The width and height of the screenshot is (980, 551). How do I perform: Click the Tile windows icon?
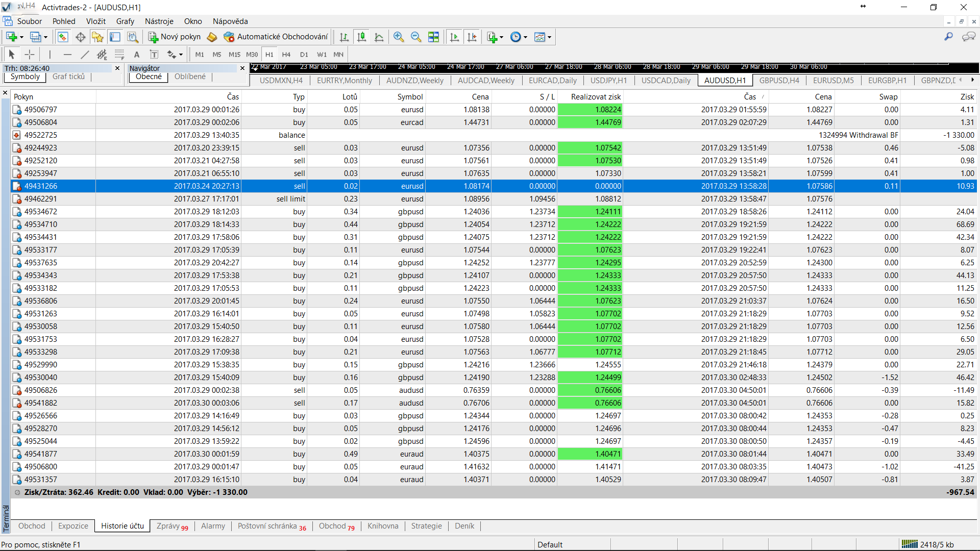[433, 37]
